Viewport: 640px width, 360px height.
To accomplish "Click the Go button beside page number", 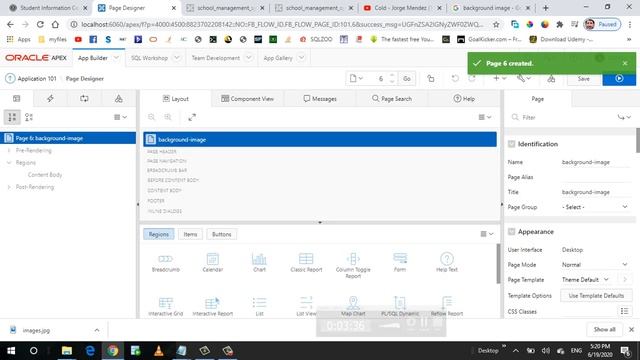I will pos(407,78).
